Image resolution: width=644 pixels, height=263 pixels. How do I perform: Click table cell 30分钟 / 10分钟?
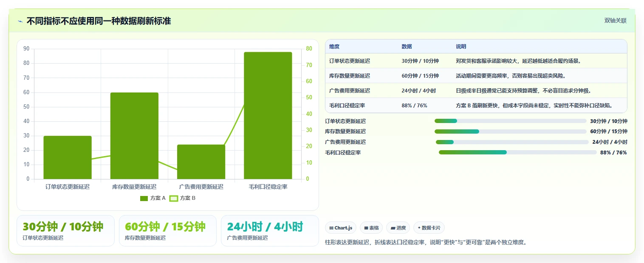(x=420, y=61)
